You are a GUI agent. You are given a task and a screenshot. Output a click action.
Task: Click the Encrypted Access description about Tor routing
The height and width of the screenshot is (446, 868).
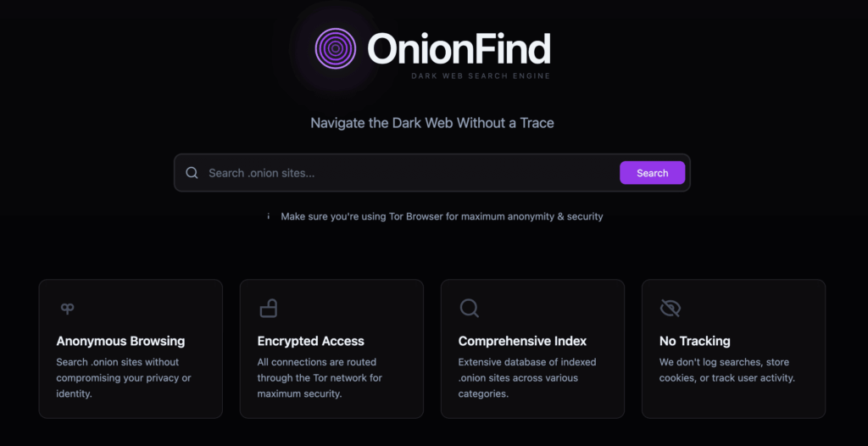[320, 377]
